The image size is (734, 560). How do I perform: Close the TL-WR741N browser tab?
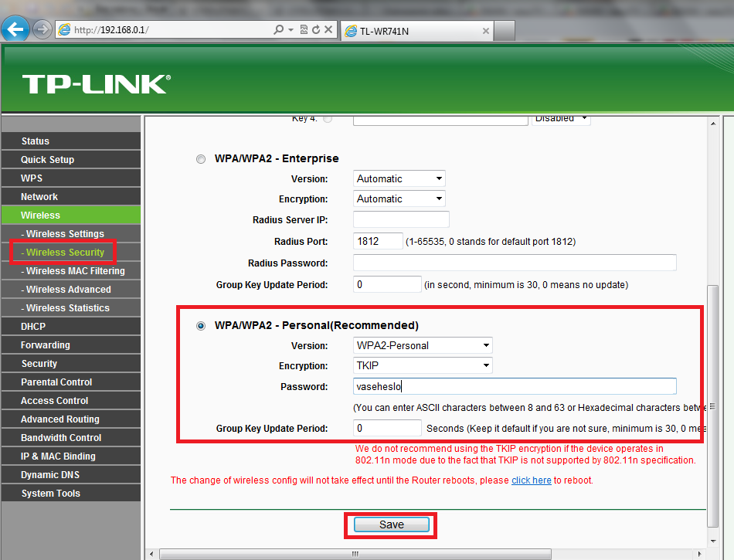[485, 31]
